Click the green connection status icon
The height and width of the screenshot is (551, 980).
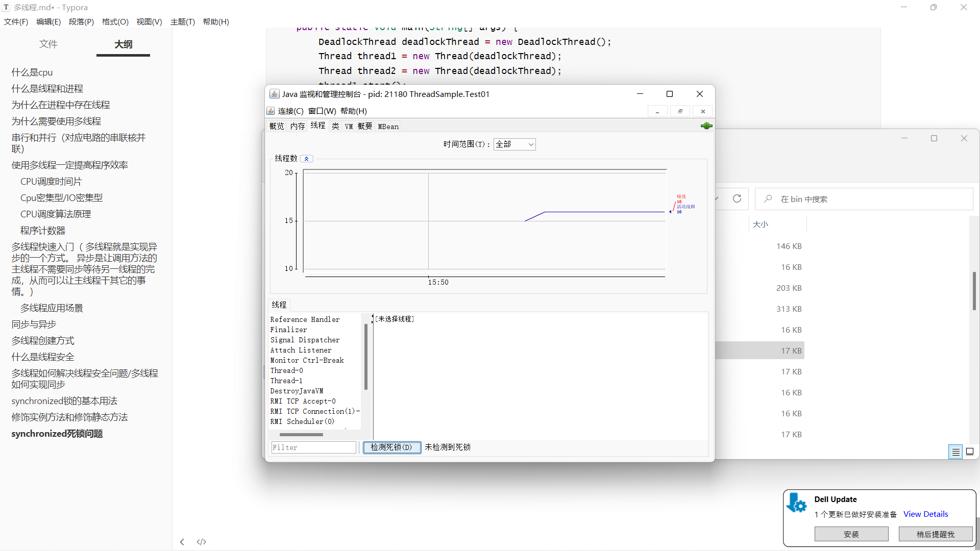[706, 126]
